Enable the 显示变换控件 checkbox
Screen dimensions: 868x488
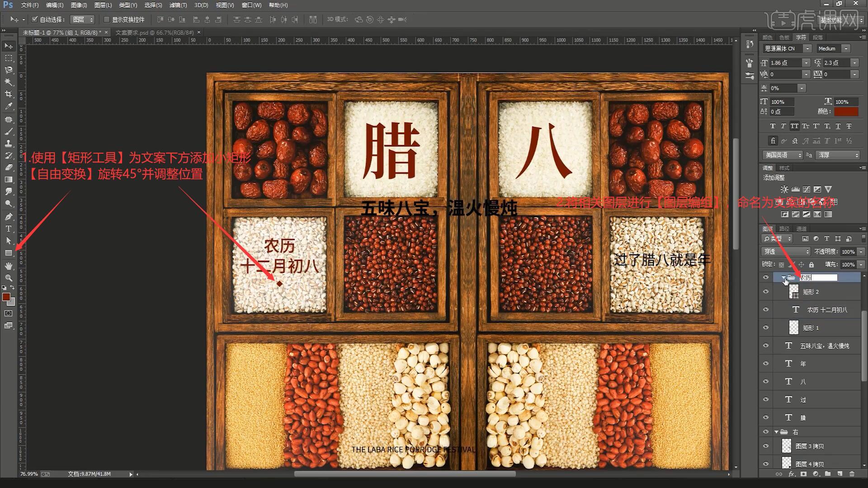click(107, 19)
